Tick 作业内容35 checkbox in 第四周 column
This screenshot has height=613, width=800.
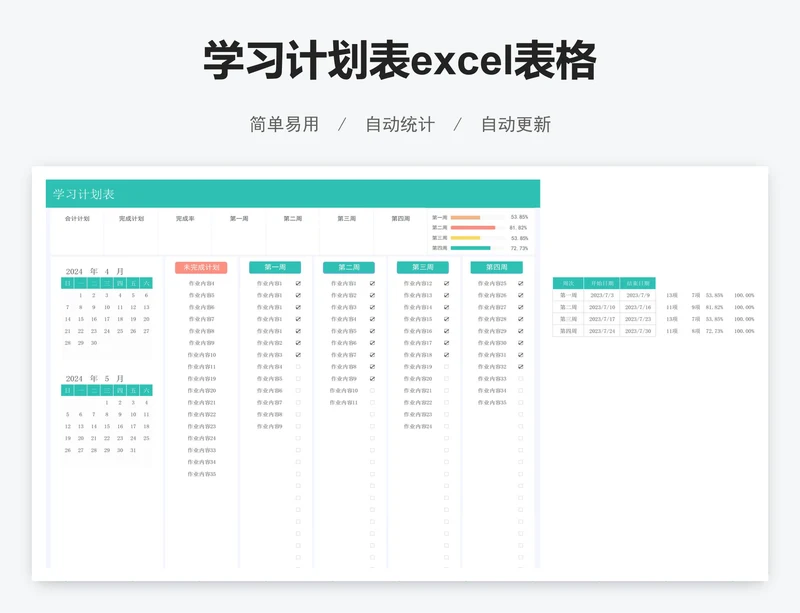pos(520,403)
